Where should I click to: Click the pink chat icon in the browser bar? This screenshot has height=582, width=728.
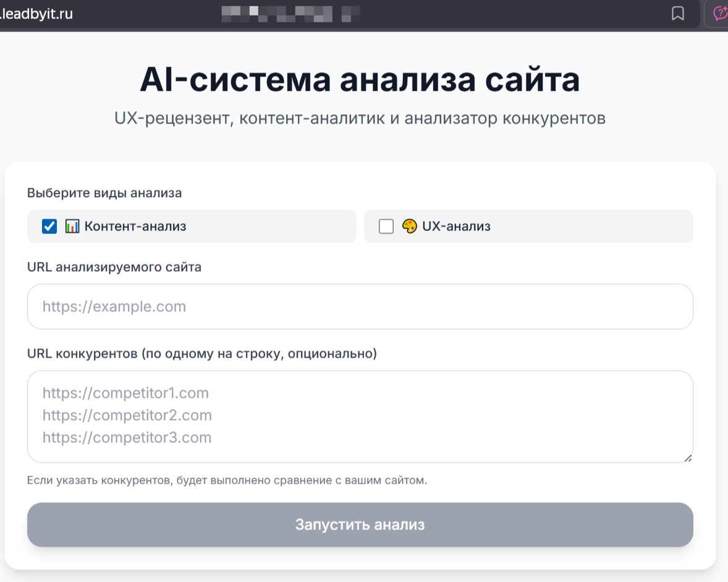click(x=720, y=14)
